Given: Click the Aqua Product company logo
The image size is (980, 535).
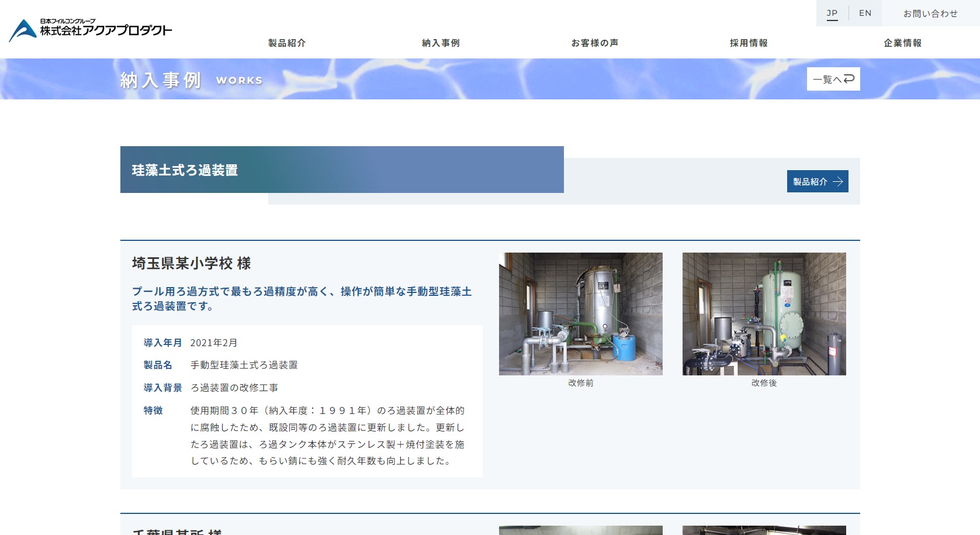Looking at the screenshot, I should click(x=91, y=30).
